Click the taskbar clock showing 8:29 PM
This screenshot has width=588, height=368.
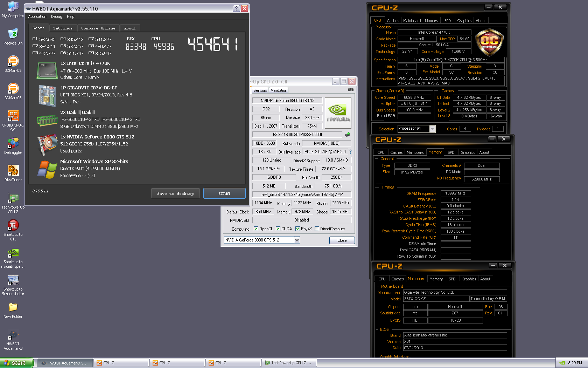pyautogui.click(x=575, y=363)
